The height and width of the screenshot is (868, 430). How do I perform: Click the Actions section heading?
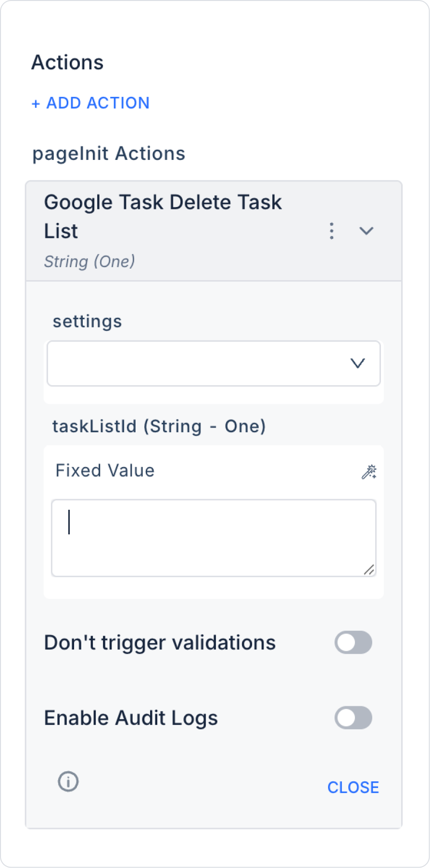67,63
